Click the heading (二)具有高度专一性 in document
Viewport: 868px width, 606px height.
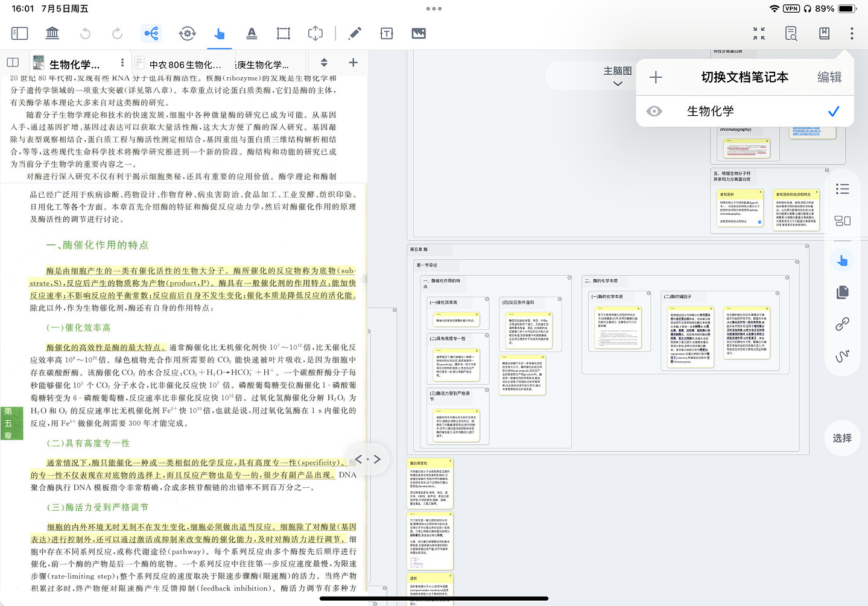click(88, 443)
